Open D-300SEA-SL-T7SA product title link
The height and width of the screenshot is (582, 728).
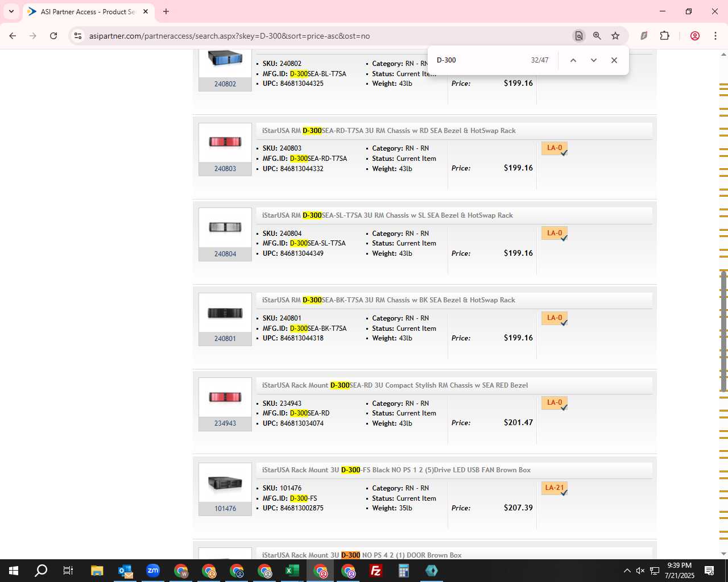tap(387, 215)
